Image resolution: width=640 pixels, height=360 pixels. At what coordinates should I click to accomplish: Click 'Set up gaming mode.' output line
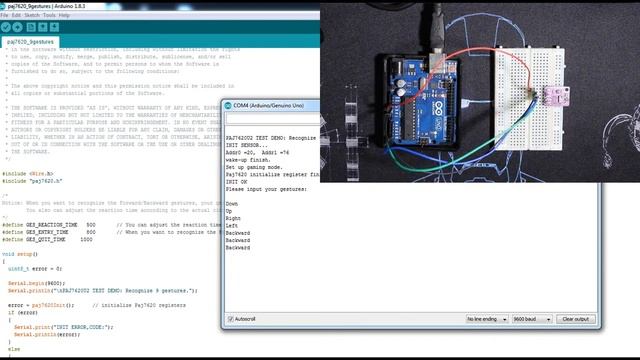coord(254,167)
